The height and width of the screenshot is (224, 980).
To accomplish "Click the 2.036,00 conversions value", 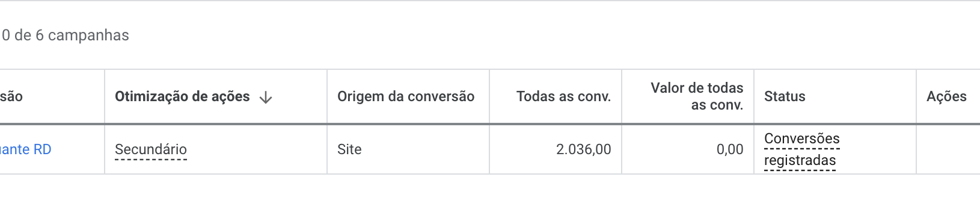I will pos(583,149).
